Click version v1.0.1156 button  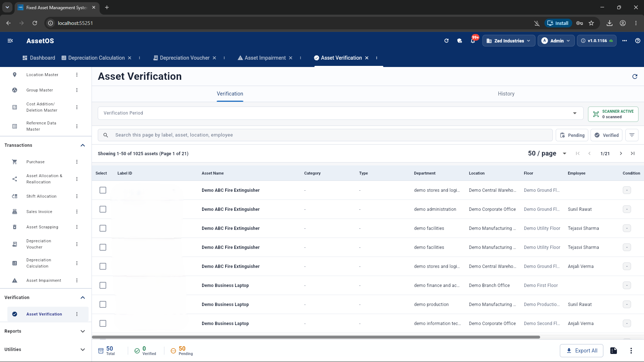[597, 41]
